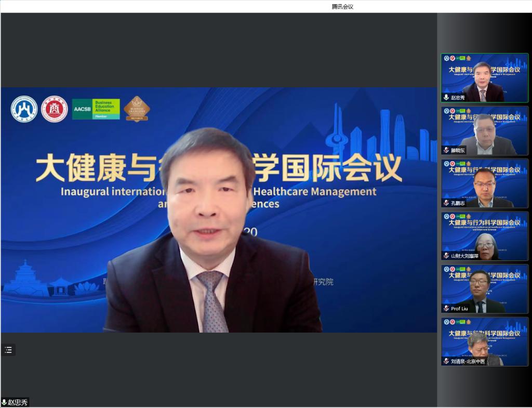The height and width of the screenshot is (408, 532).
Task: Select 山财大刘惠萍's video thumbnail
Action: tap(485, 235)
